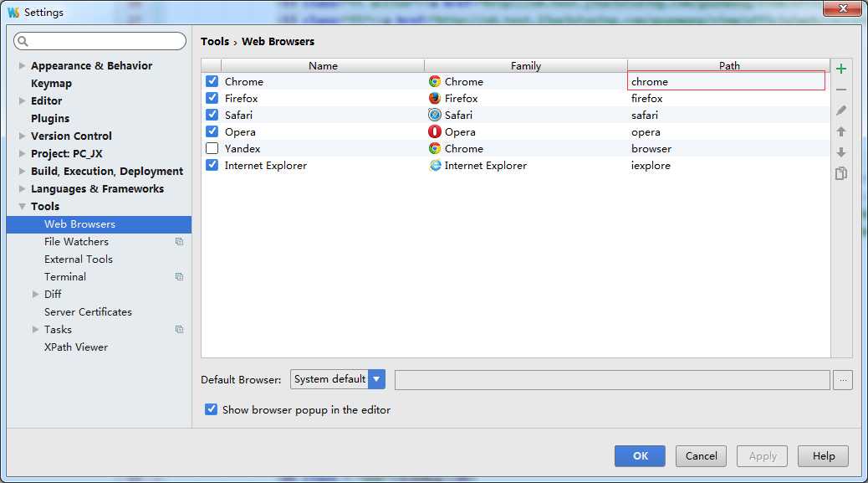Click the Opera family icon

click(435, 131)
